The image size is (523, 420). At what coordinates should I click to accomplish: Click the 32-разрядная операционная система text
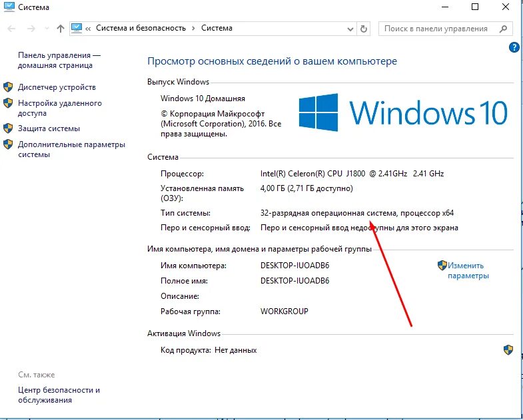point(357,213)
